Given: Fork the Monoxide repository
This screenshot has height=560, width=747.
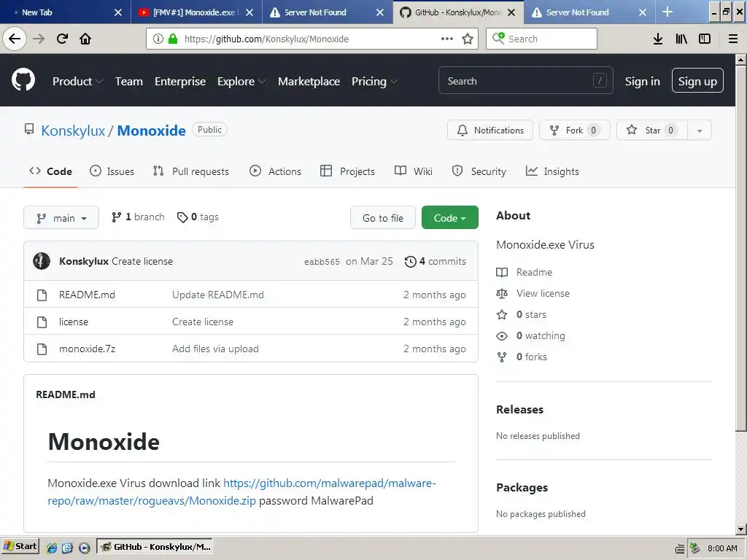Looking at the screenshot, I should (x=575, y=131).
